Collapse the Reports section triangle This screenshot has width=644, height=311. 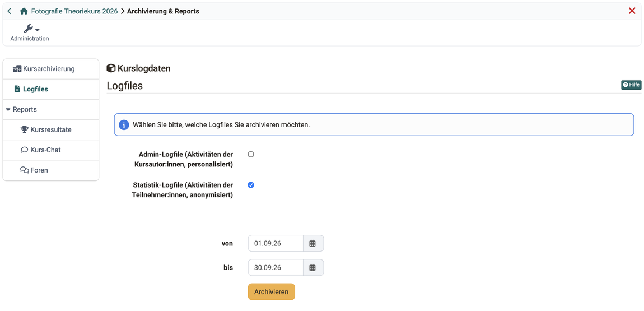[x=8, y=110]
